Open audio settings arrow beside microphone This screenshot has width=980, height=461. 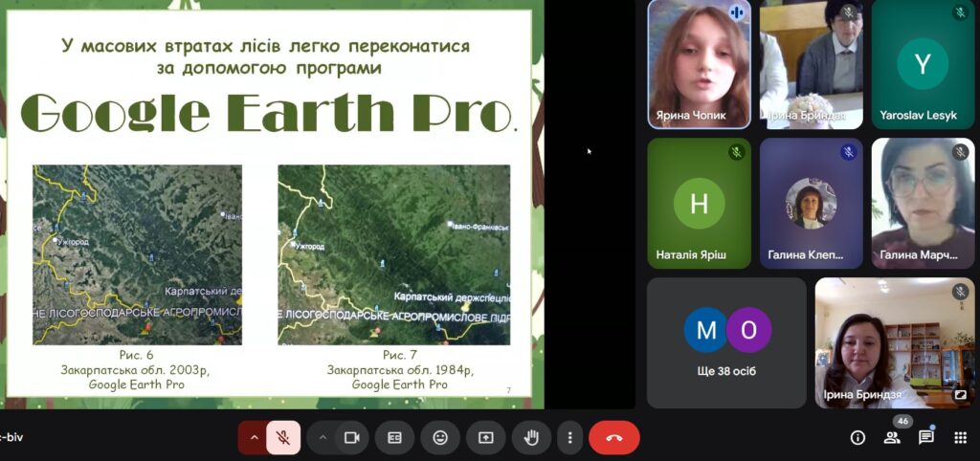(254, 437)
